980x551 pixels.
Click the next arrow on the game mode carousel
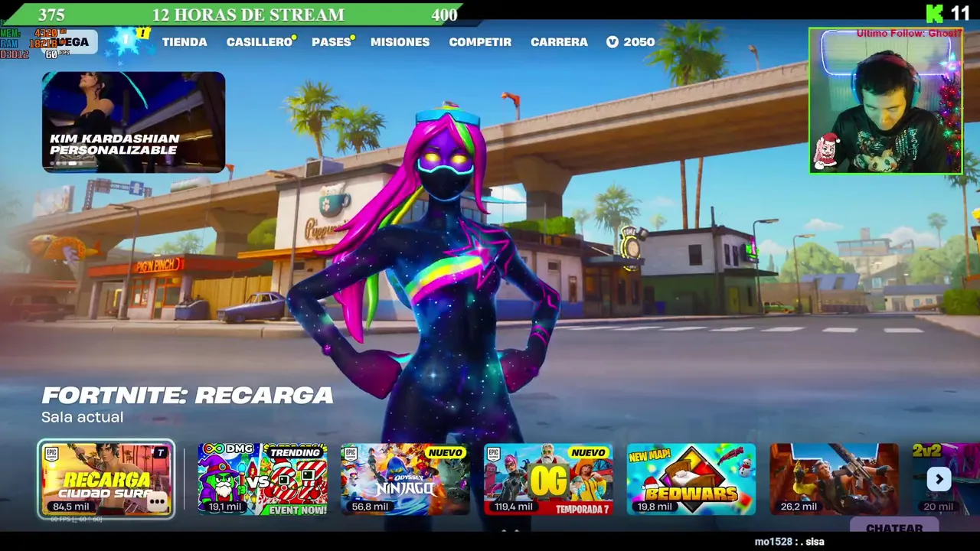pos(939,479)
